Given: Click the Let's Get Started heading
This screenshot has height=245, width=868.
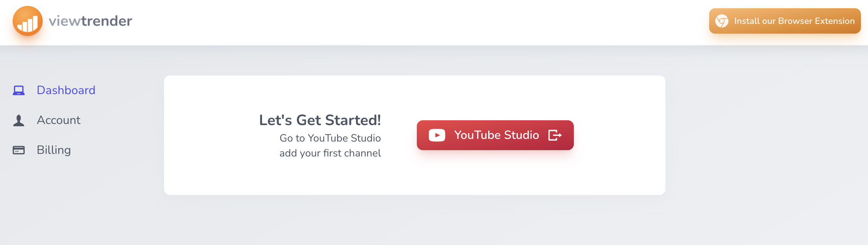Looking at the screenshot, I should [320, 120].
